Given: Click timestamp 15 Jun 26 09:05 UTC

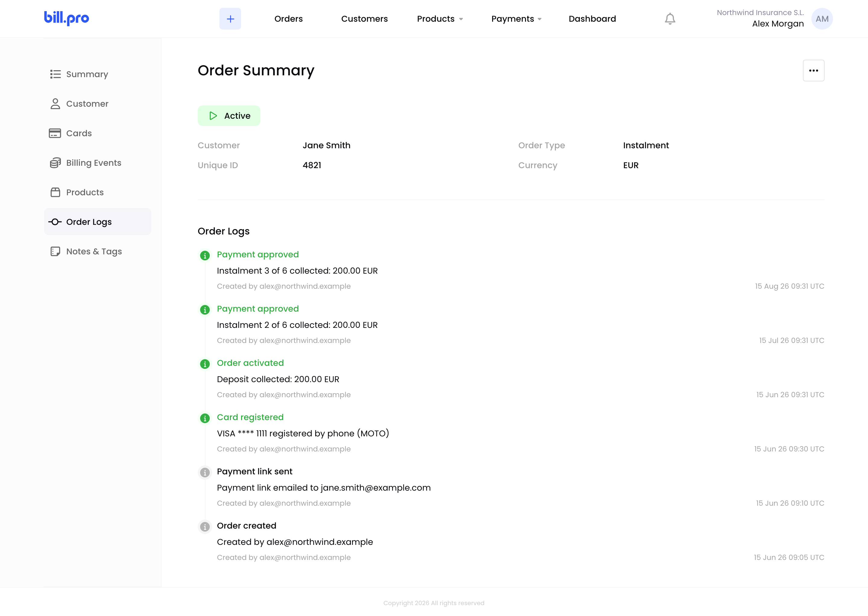Looking at the screenshot, I should pos(789,557).
